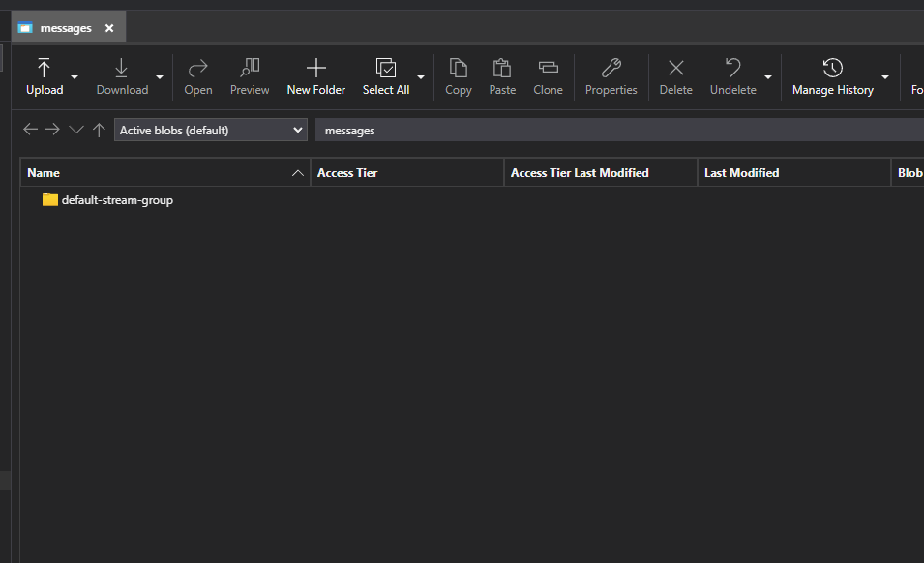Click the default-stream-group folder icon
The height and width of the screenshot is (563, 924).
(x=50, y=199)
